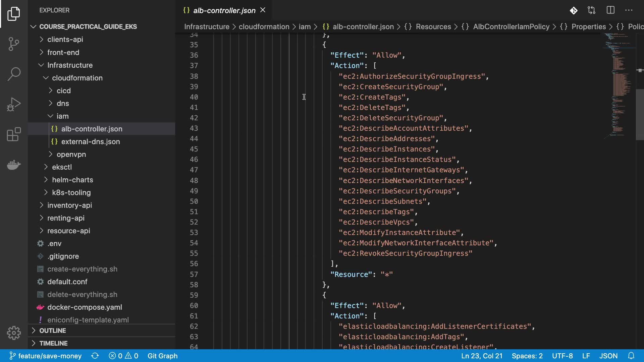644x362 pixels.
Task: Click the notifications bell in status bar
Action: (x=631, y=356)
